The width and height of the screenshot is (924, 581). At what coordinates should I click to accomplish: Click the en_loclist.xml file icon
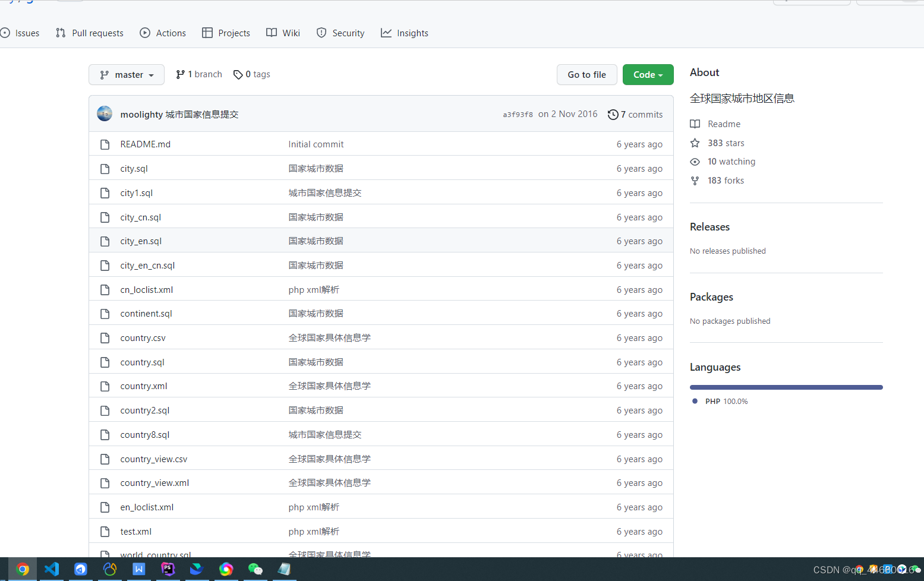(105, 507)
